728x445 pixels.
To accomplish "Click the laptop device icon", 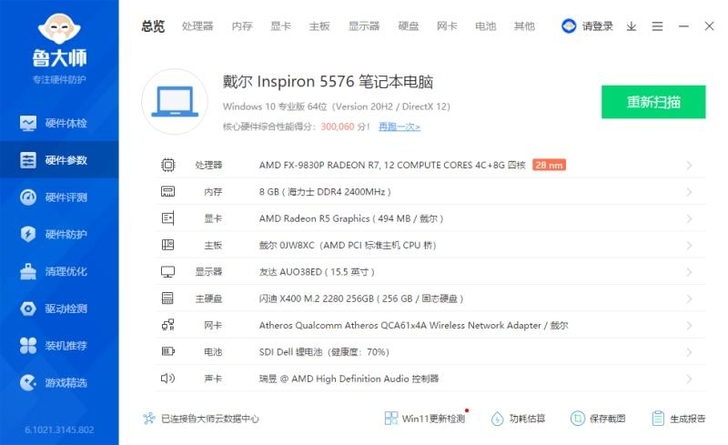I will point(175,102).
